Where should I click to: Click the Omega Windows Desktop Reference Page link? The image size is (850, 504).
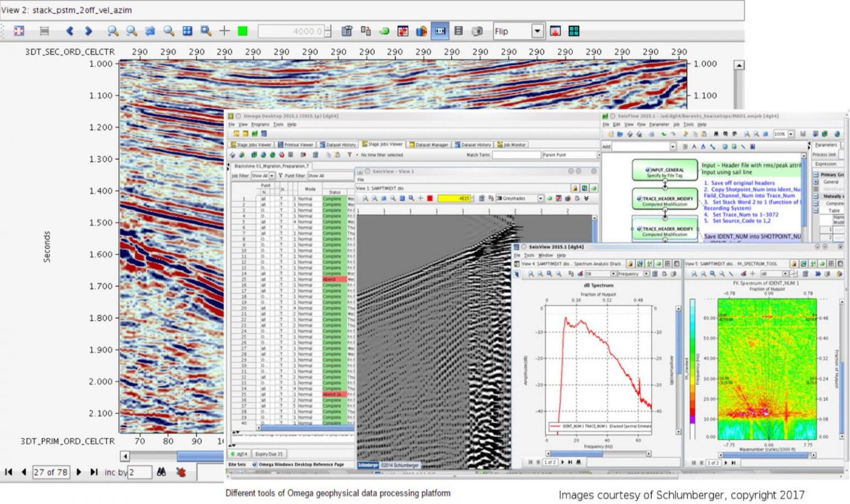(x=301, y=464)
